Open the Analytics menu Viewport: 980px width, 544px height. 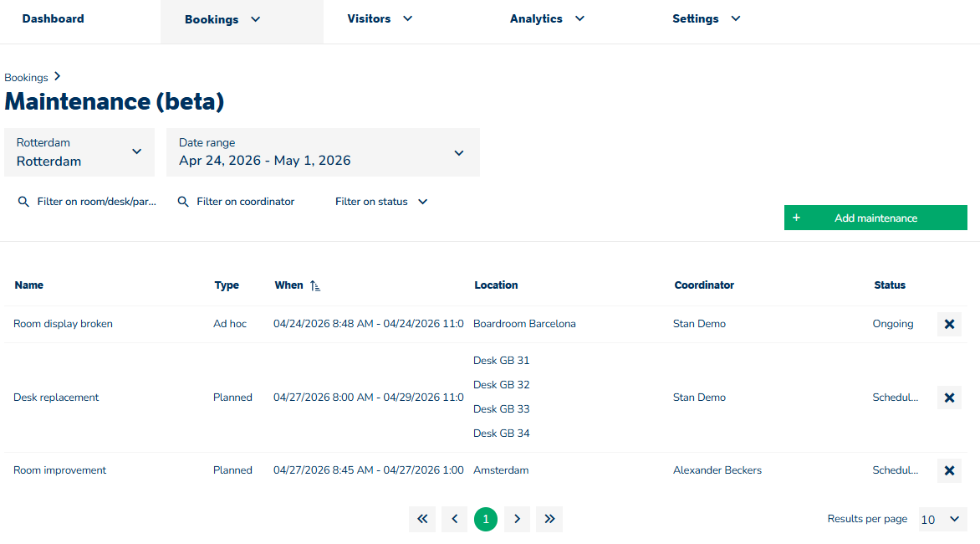point(547,18)
